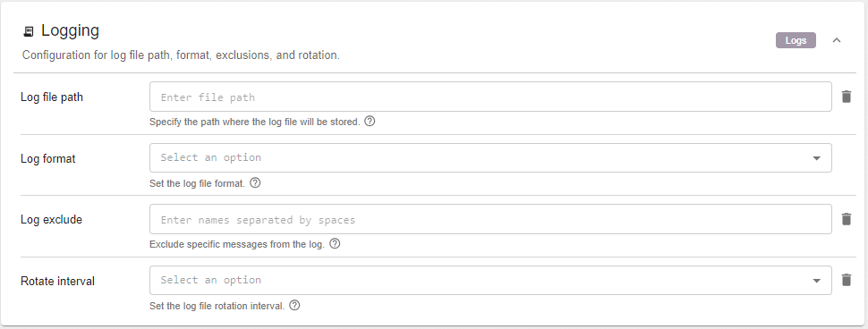Delete the Log exclude setting
The width and height of the screenshot is (868, 329).
tap(846, 219)
